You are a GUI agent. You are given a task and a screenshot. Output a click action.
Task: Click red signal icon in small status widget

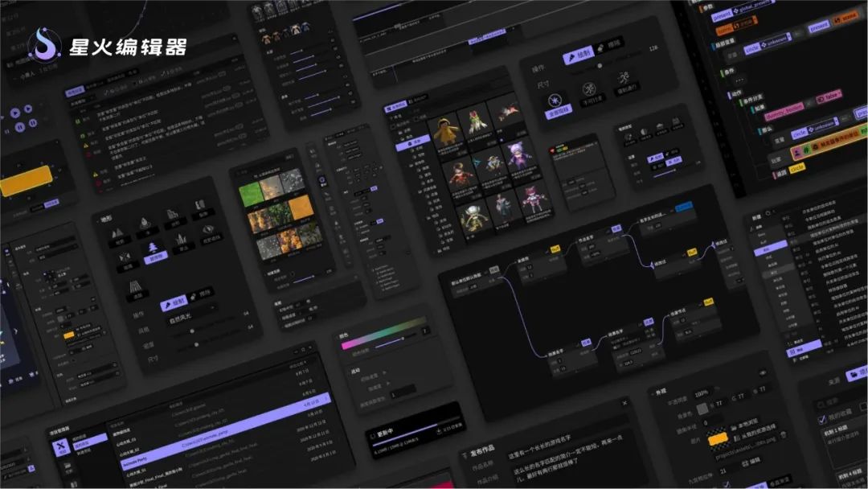(x=552, y=150)
